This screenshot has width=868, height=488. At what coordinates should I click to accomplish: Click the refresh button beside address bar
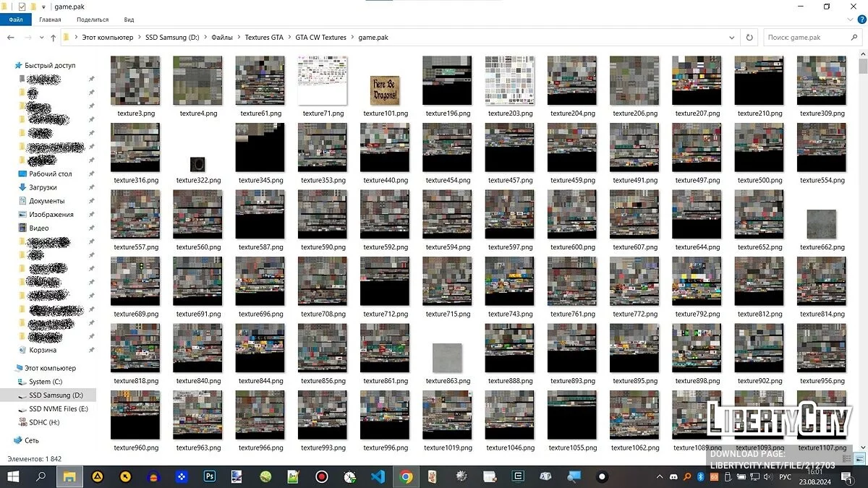pyautogui.click(x=749, y=38)
